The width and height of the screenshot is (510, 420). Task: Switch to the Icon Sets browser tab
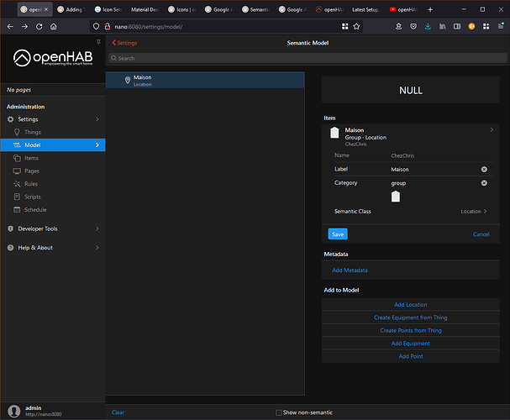pyautogui.click(x=108, y=9)
